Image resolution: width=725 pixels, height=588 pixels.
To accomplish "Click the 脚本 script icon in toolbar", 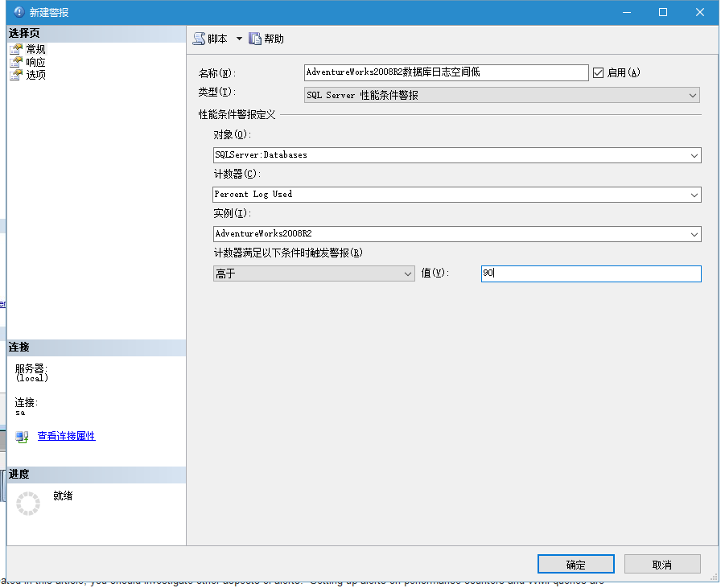I will point(199,39).
